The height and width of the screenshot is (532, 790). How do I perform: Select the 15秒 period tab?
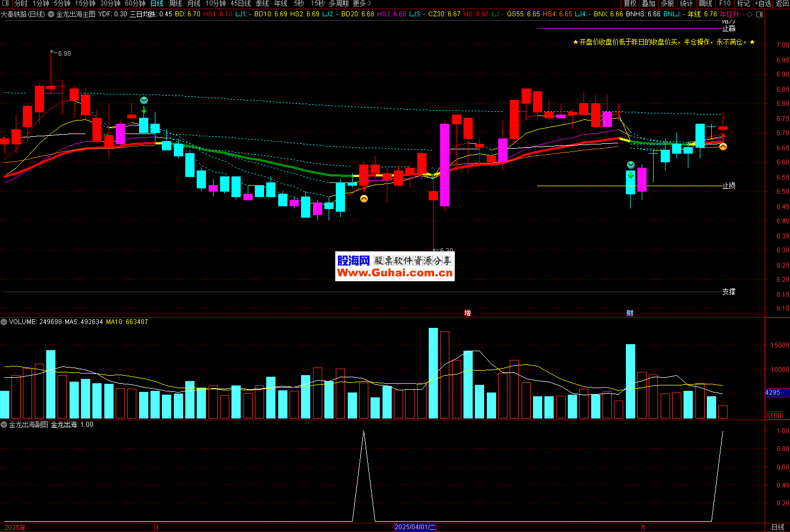317,4
